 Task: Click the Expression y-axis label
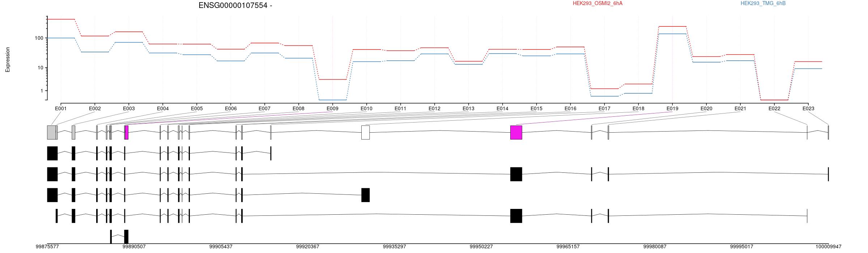point(8,60)
